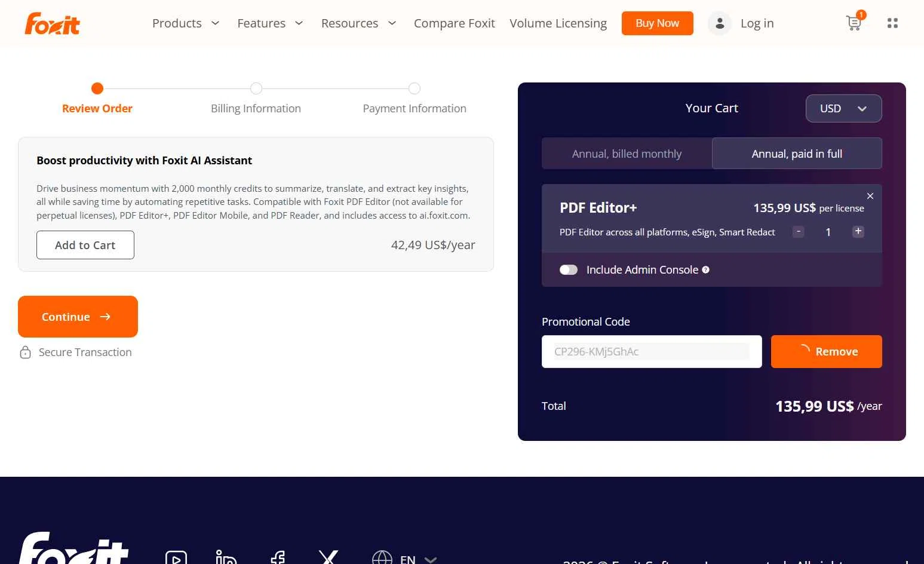
Task: Toggle Include Admin Console switch
Action: tap(569, 269)
